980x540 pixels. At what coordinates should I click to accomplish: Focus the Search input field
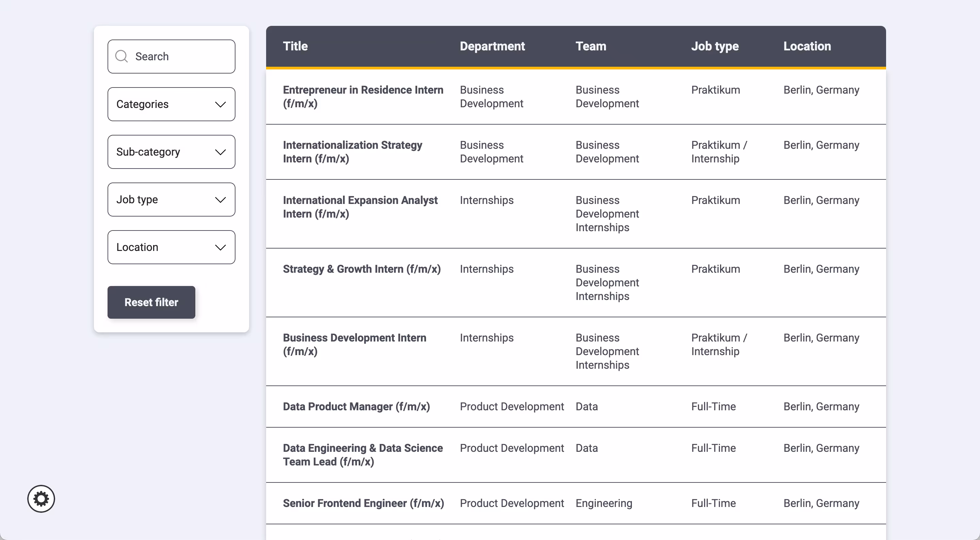[171, 56]
